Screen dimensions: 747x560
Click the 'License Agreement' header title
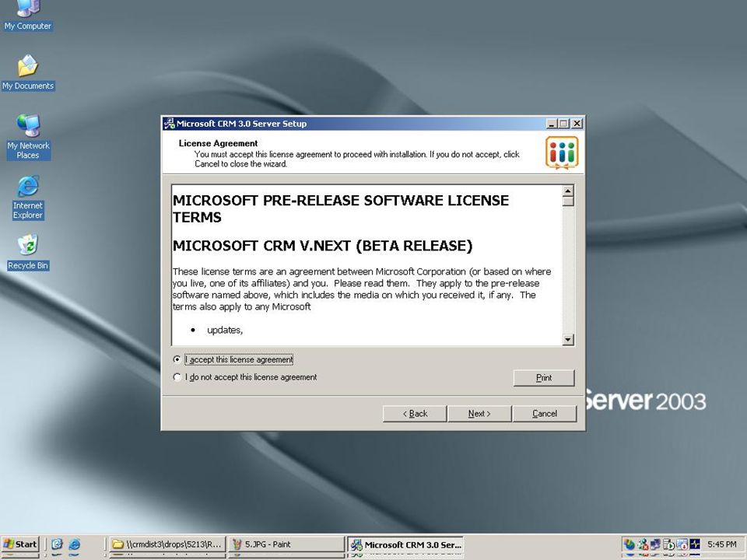pos(218,143)
